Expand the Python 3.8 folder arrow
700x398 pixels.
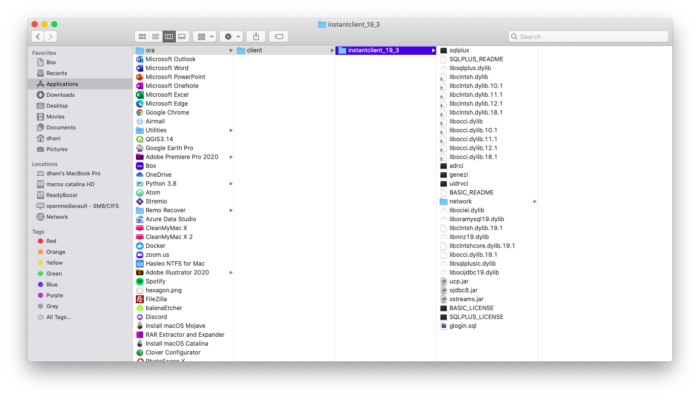tap(231, 183)
